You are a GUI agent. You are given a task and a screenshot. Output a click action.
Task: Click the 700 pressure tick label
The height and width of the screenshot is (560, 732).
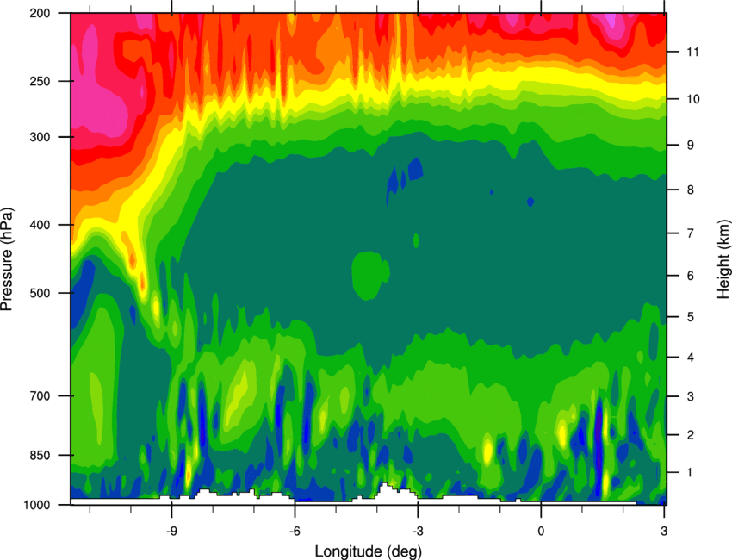tap(40, 396)
